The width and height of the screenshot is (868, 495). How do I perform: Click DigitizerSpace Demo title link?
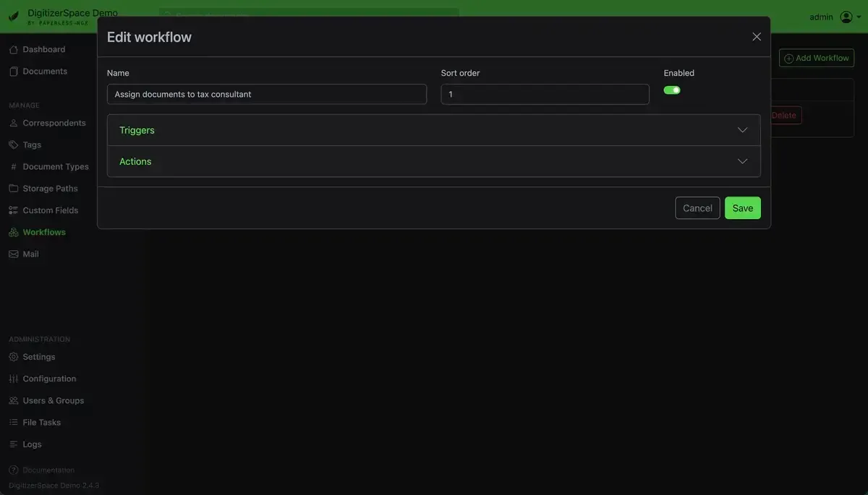click(72, 13)
